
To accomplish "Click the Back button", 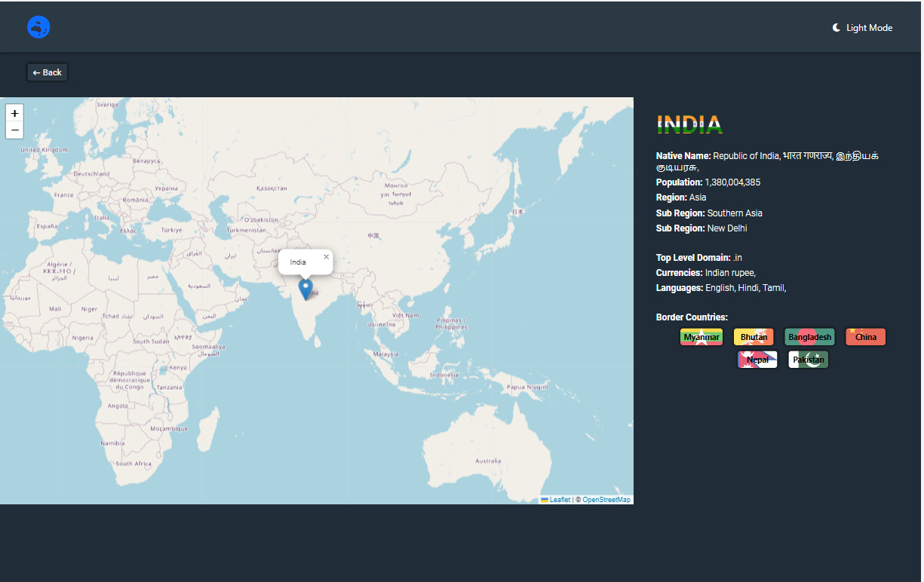I will (x=47, y=72).
